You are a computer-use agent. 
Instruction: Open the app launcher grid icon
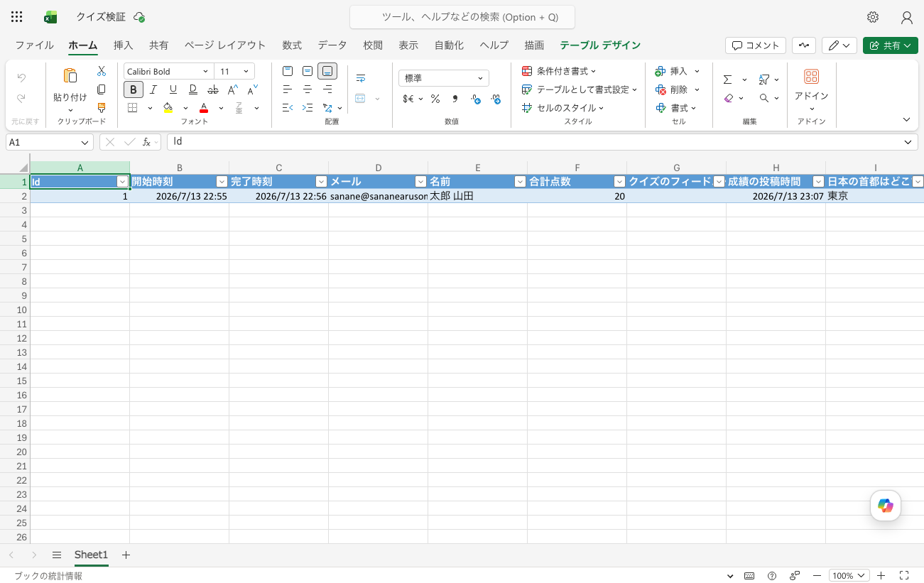pyautogui.click(x=17, y=17)
